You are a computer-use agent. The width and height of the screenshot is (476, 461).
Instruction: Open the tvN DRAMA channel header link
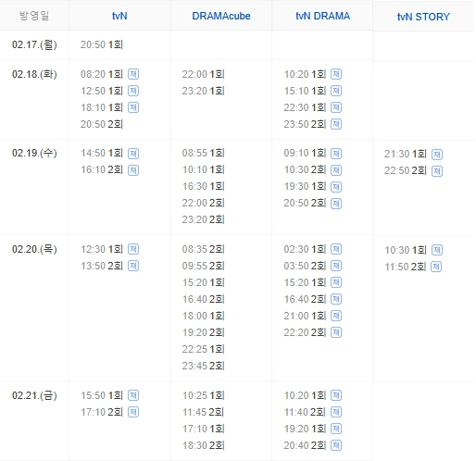(x=322, y=16)
